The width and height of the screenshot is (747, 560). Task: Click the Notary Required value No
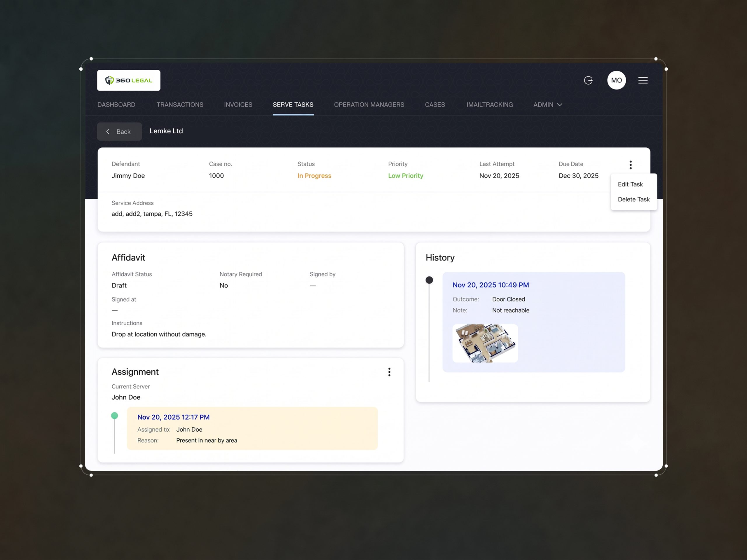[224, 285]
